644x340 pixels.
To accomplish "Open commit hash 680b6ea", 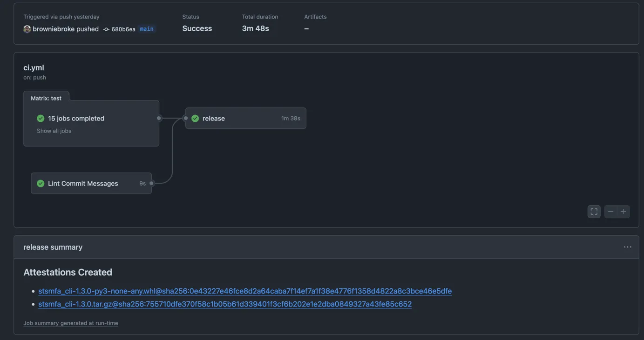I will click(x=123, y=29).
